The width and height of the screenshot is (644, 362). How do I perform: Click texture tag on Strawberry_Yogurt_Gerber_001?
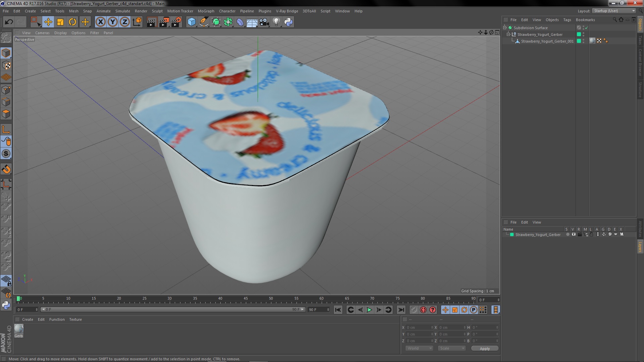point(592,41)
